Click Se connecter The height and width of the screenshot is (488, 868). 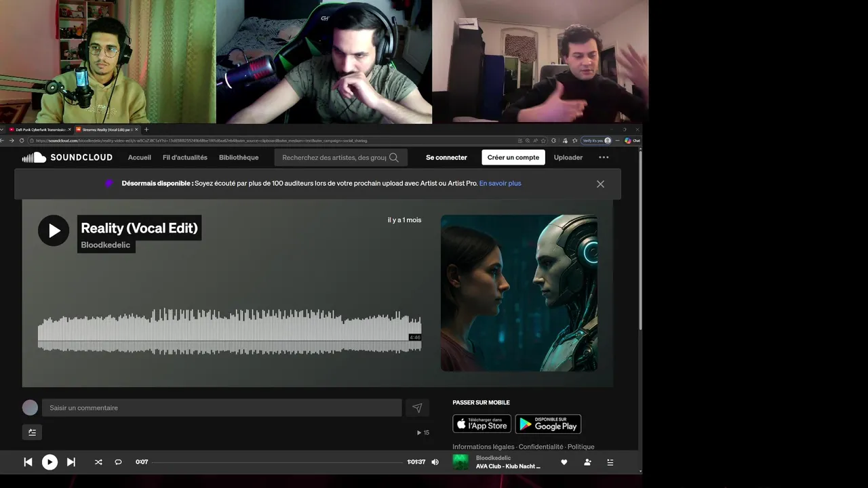pos(446,157)
